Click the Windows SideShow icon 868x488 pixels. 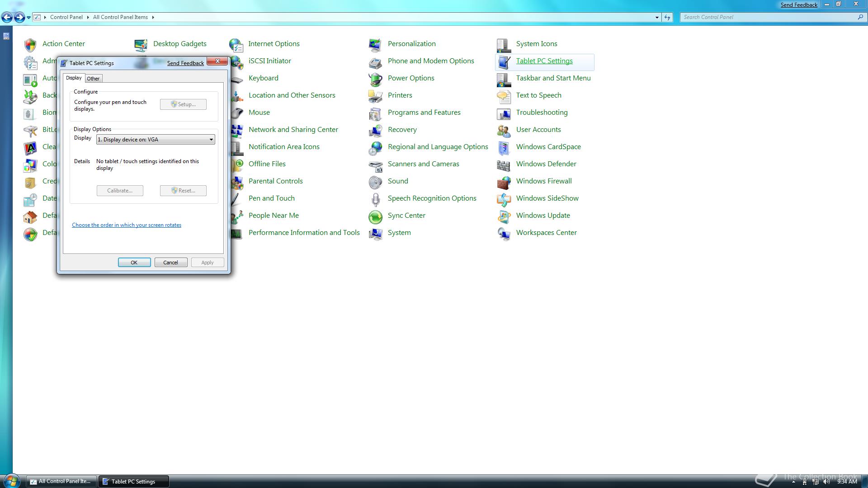(504, 199)
